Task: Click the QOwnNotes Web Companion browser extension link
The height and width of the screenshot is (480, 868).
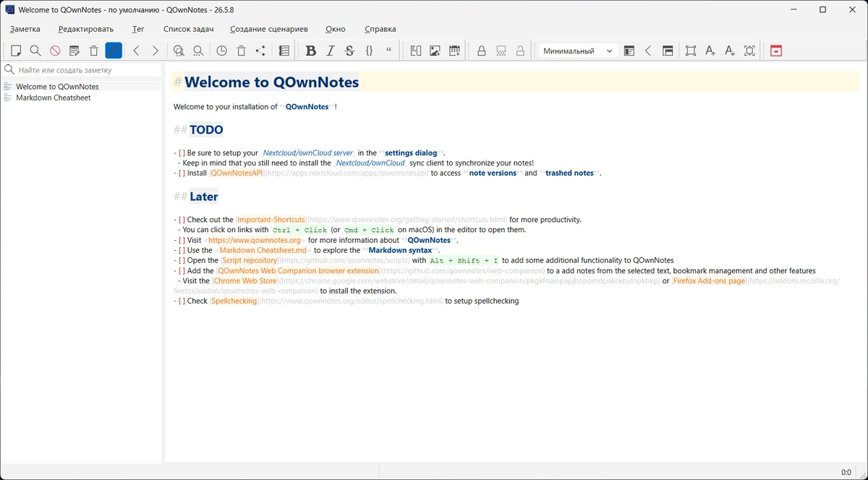Action: pos(298,270)
